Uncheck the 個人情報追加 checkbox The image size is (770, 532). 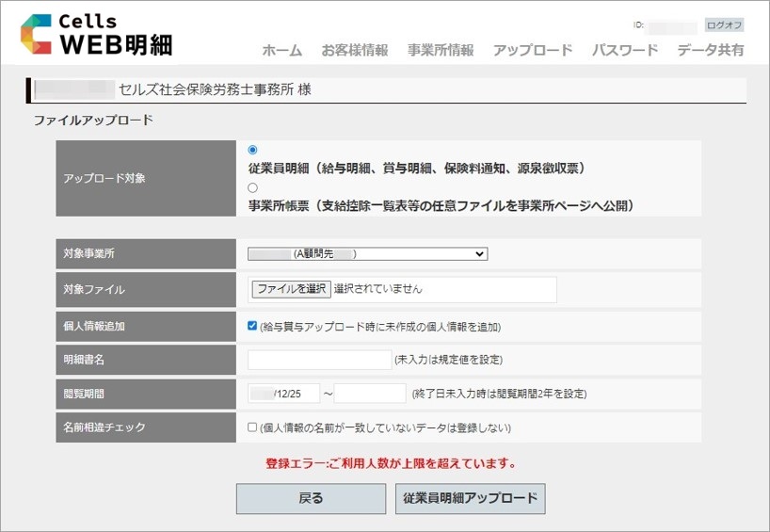click(x=252, y=326)
